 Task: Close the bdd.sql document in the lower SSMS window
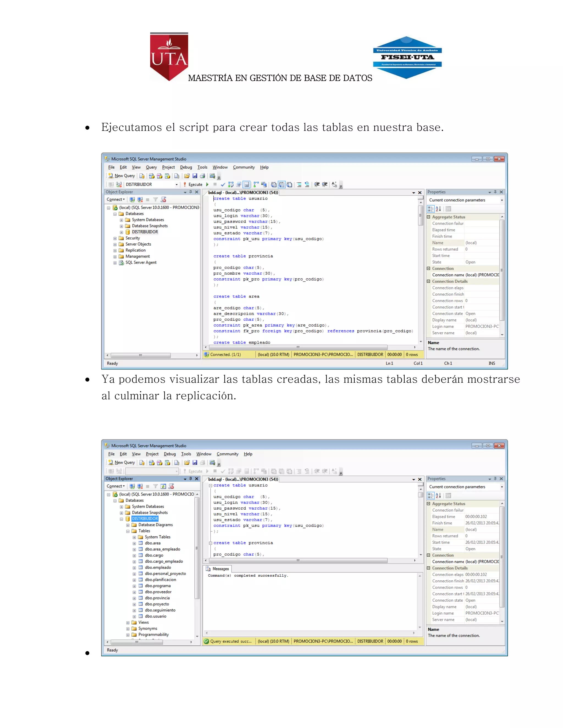click(420, 479)
